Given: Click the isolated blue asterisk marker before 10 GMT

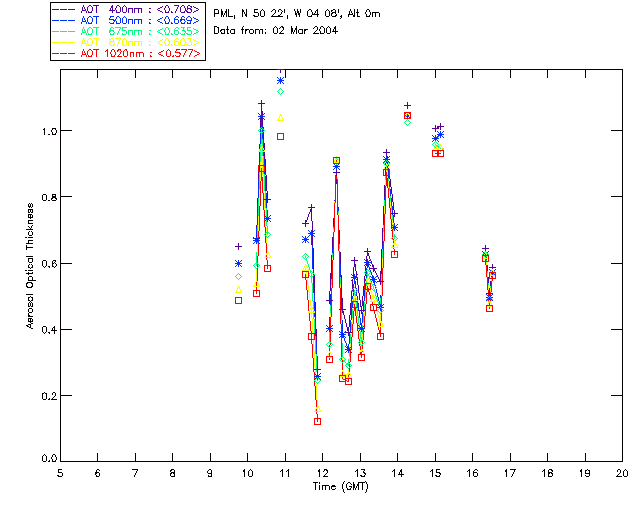Looking at the screenshot, I should [238, 264].
